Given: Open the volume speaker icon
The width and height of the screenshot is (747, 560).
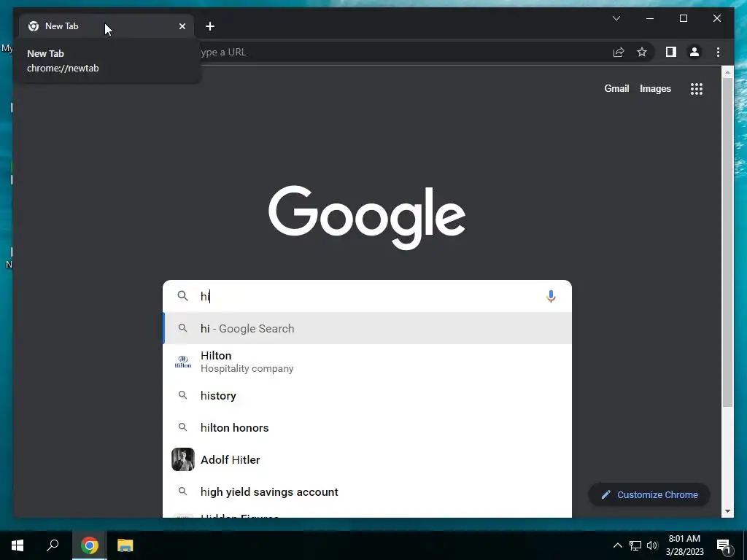Looking at the screenshot, I should 652,545.
